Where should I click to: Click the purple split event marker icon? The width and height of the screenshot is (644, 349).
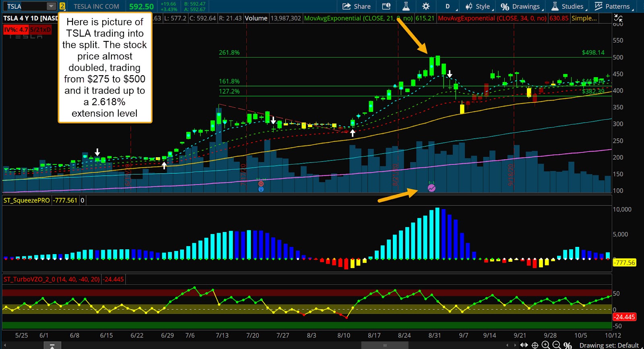click(431, 188)
